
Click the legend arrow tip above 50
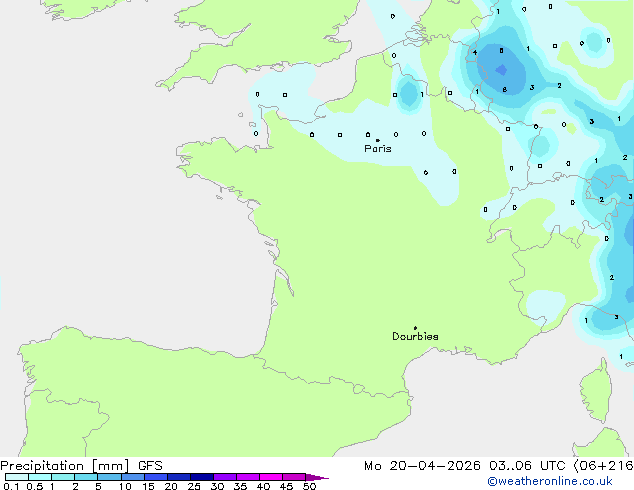coord(317,477)
